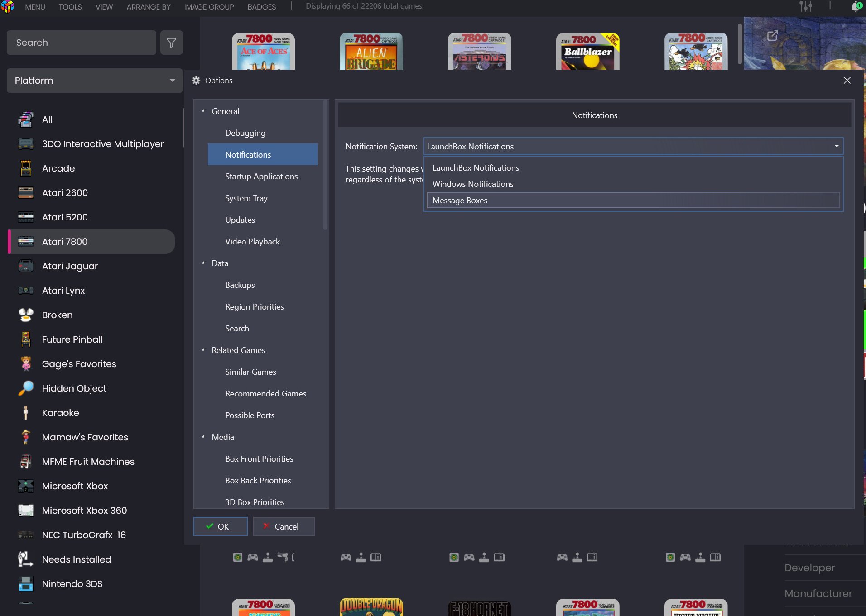Select the Atari Jaguar console icon
Screen dimensions: 866x616
point(26,266)
